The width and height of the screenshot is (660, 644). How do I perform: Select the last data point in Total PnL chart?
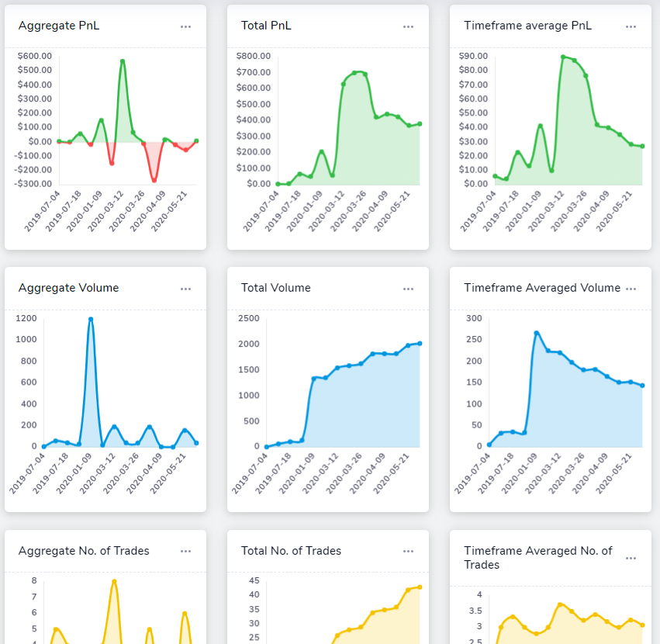(x=420, y=124)
